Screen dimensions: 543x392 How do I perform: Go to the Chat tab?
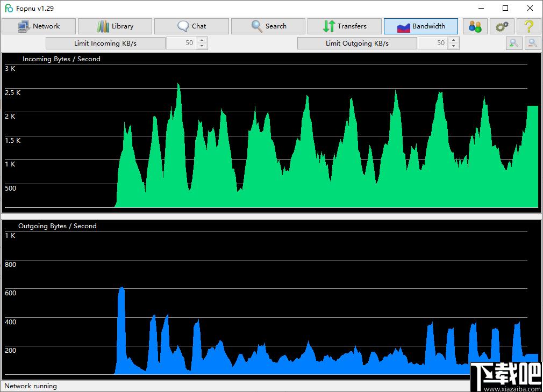pyautogui.click(x=191, y=26)
